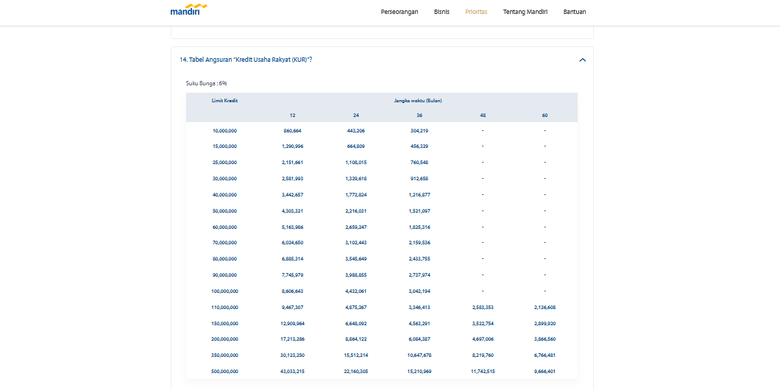This screenshot has height=390, width=780.
Task: Click the 200,000,000 credit limit cell
Action: coord(225,339)
